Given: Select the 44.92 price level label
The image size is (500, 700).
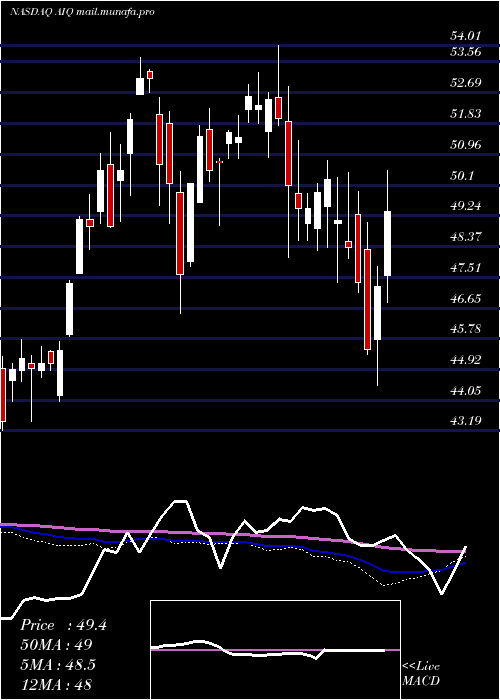Looking at the screenshot, I should [466, 360].
